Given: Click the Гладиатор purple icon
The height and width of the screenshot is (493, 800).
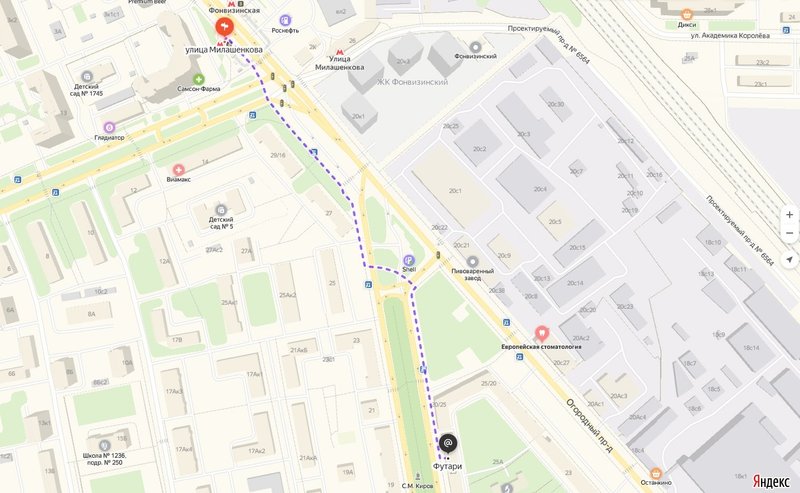Looking at the screenshot, I should click(x=109, y=128).
